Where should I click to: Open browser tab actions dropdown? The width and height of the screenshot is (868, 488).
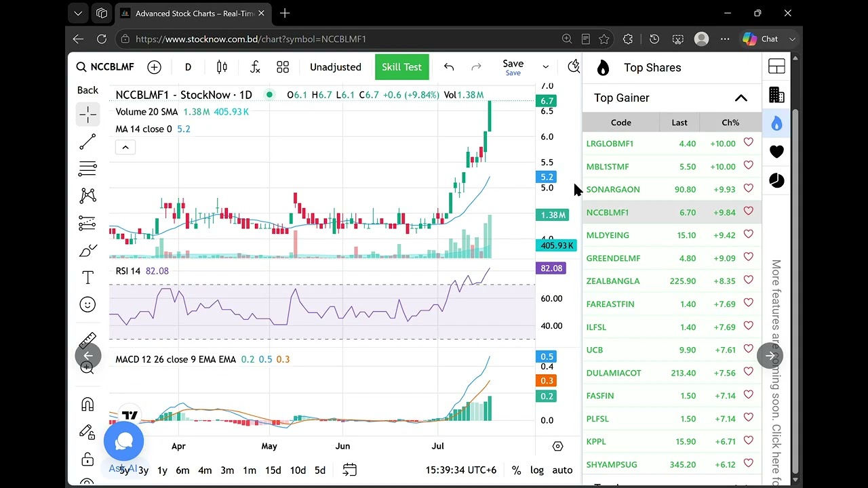(x=78, y=13)
